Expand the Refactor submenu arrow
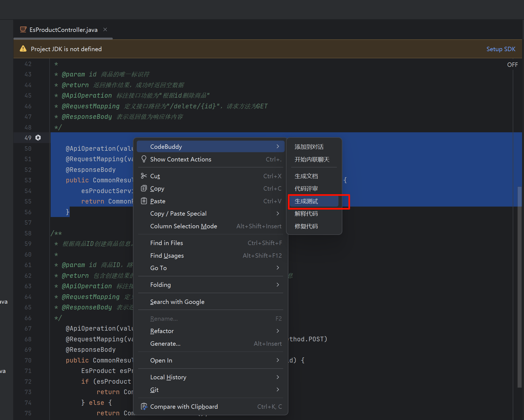The image size is (524, 420). (278, 331)
